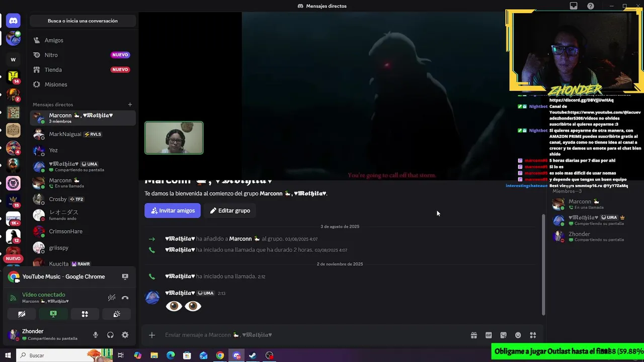Click plus to attach a file
Screen dimensions: 644x362
(152, 335)
